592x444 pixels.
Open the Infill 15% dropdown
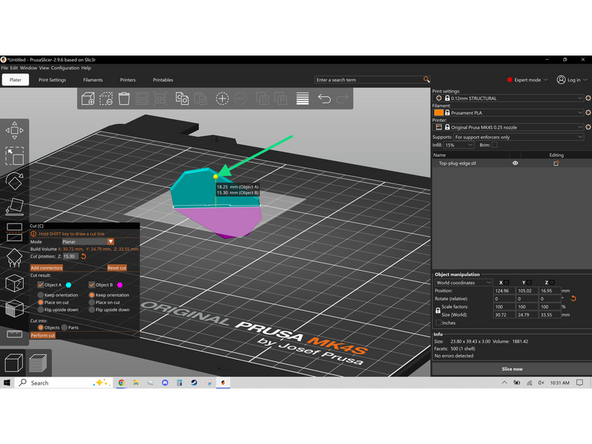459,145
